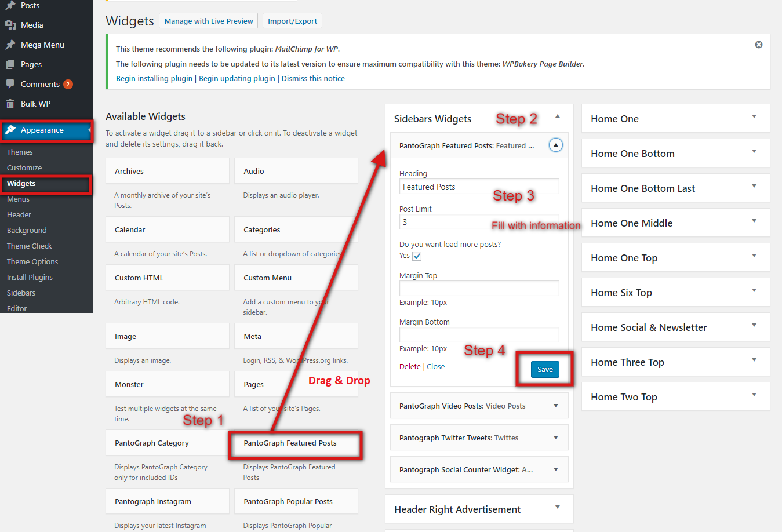Click the Pages icon in admin sidebar
782x532 pixels.
10,64
